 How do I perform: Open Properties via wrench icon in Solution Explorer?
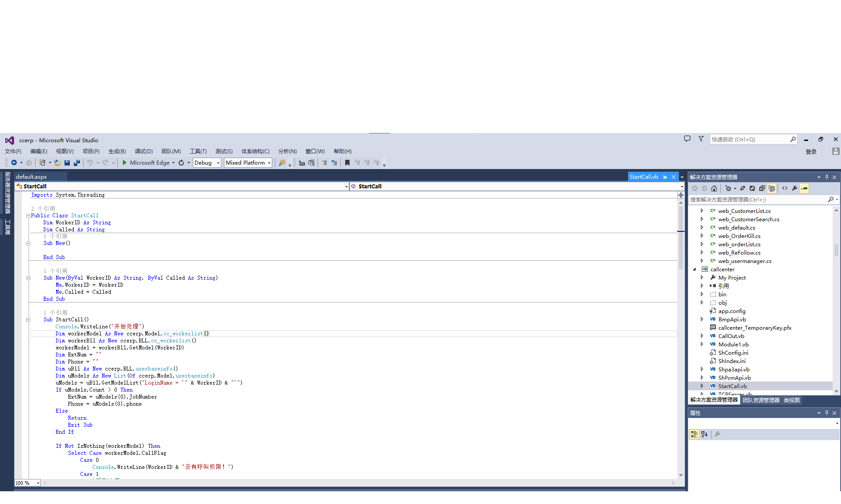(794, 188)
